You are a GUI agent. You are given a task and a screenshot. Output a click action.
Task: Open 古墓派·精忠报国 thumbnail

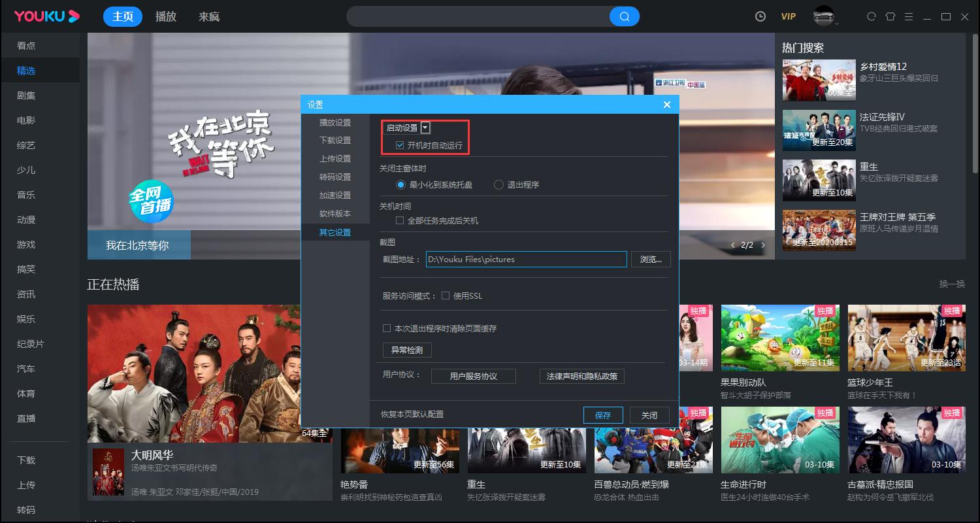point(906,440)
